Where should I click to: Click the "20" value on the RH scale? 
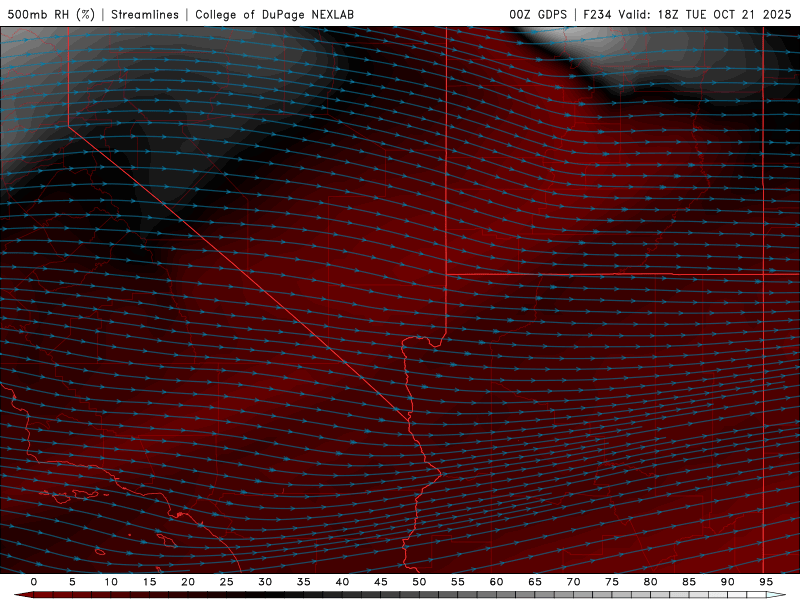(x=188, y=582)
